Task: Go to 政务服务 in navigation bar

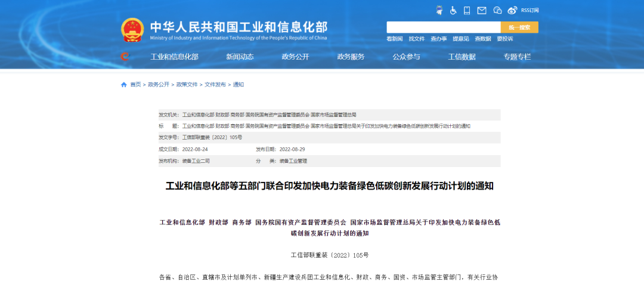Action: point(351,57)
